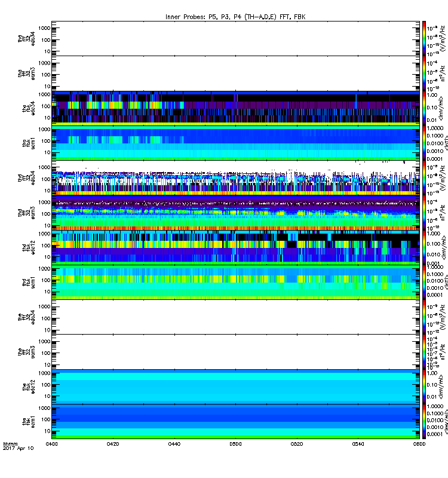
Task: Select the 0440 time axis label
Action: (174, 443)
